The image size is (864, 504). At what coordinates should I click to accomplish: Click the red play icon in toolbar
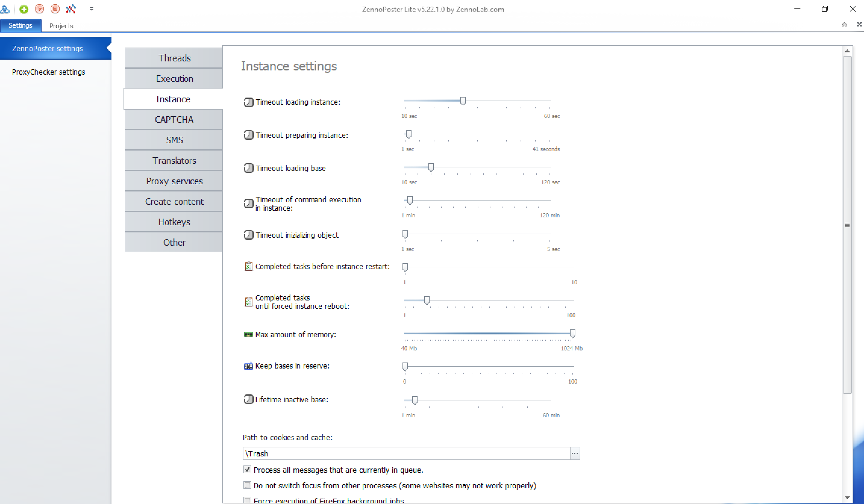[39, 9]
